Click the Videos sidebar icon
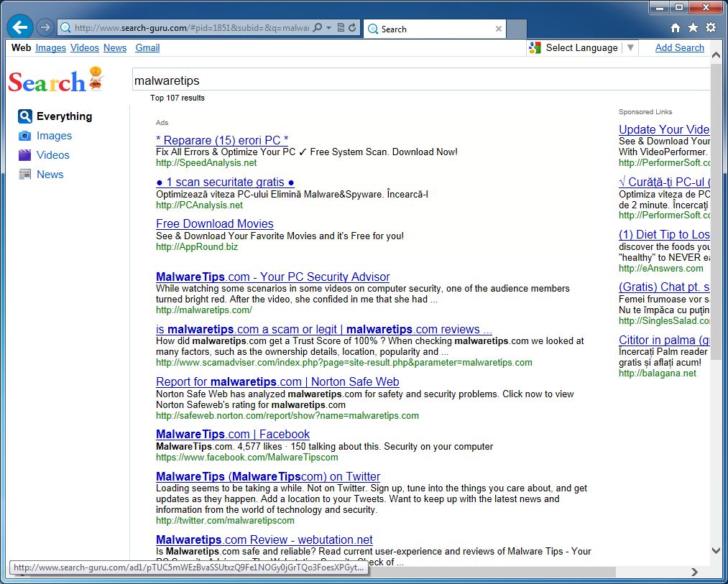Viewport: 728px width, 584px height. [26, 155]
